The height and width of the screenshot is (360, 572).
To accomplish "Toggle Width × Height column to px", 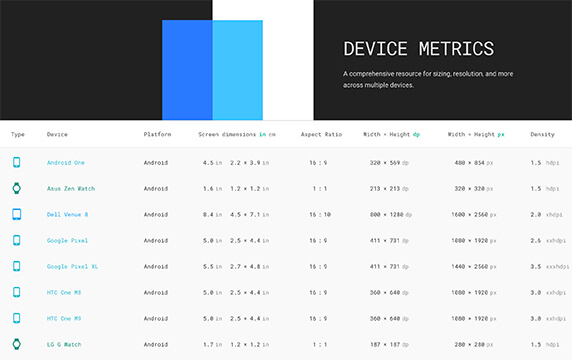I will (x=501, y=134).
